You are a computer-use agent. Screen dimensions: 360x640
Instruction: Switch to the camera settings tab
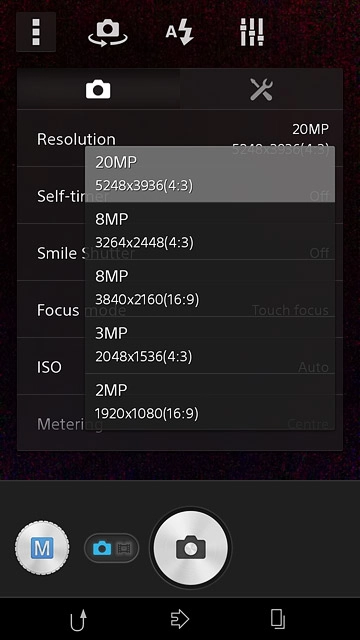98,89
